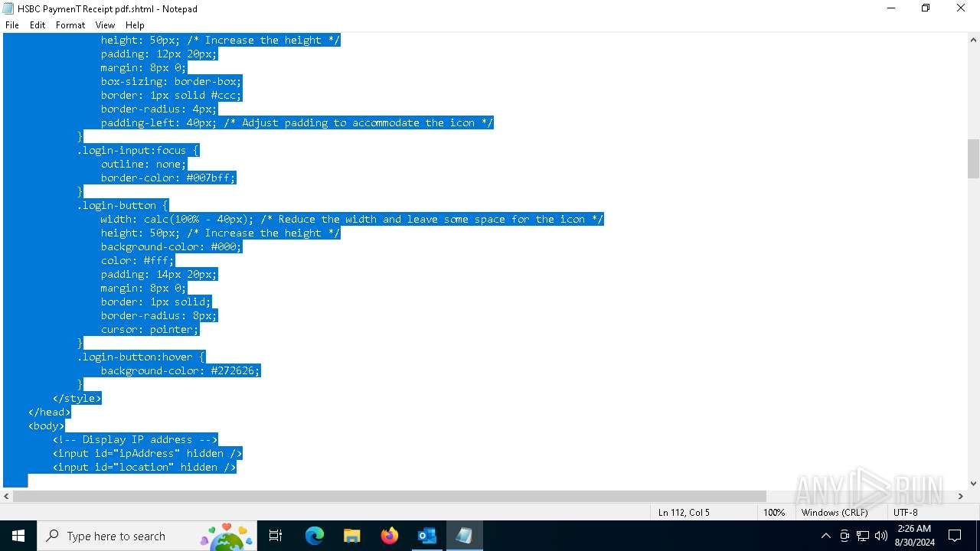The height and width of the screenshot is (551, 980).
Task: Open the Format menu
Action: (70, 25)
